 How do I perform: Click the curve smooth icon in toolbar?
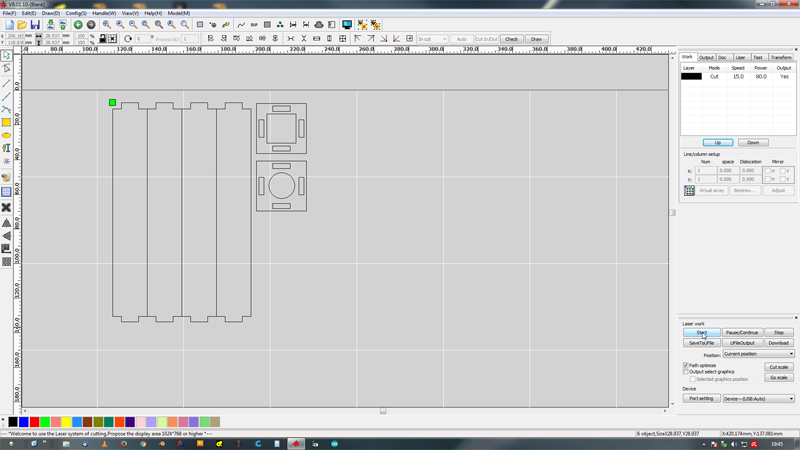(x=241, y=24)
